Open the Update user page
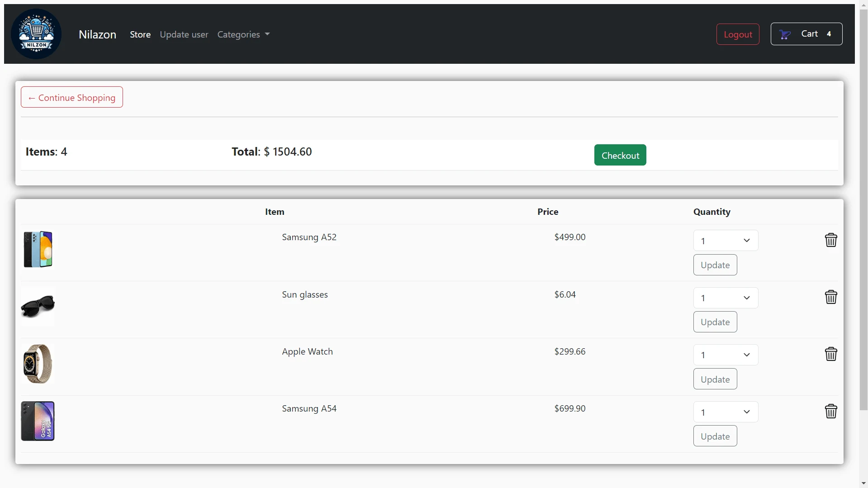The image size is (868, 488). (x=184, y=34)
